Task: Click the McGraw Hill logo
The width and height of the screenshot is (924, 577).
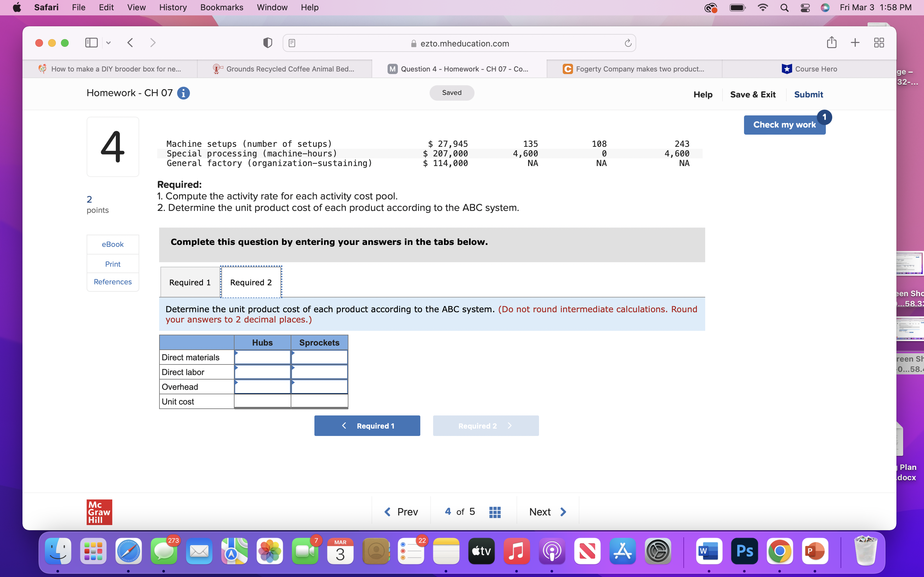Action: (x=99, y=512)
